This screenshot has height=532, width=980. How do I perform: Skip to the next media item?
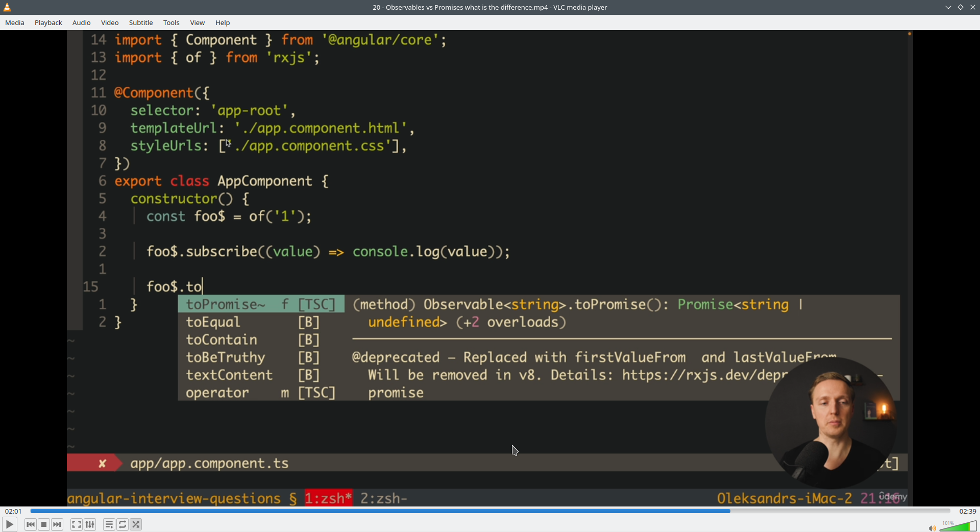[57, 524]
